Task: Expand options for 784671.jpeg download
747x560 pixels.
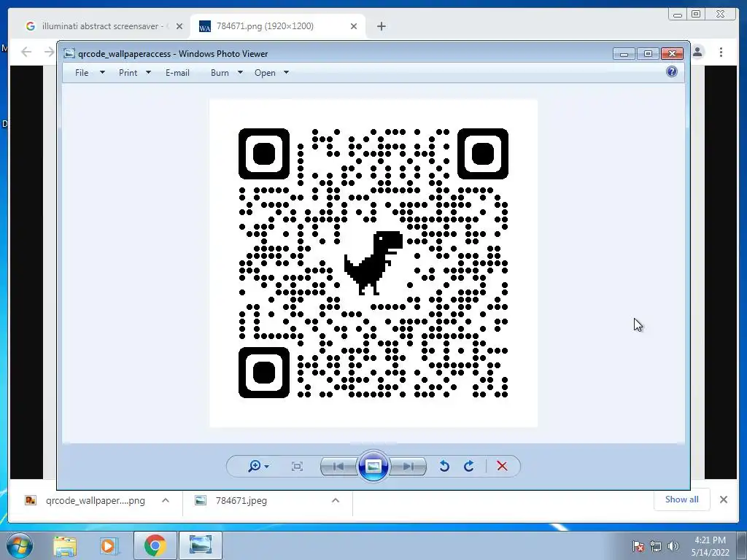Action: click(336, 500)
